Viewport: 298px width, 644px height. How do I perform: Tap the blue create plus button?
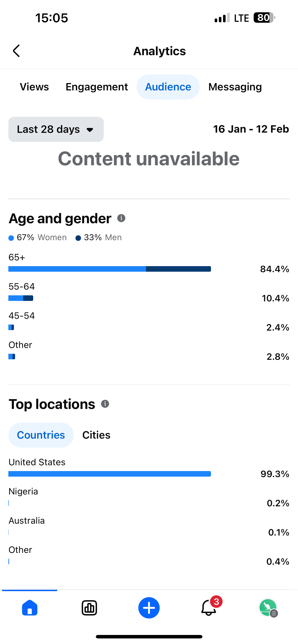tap(149, 608)
